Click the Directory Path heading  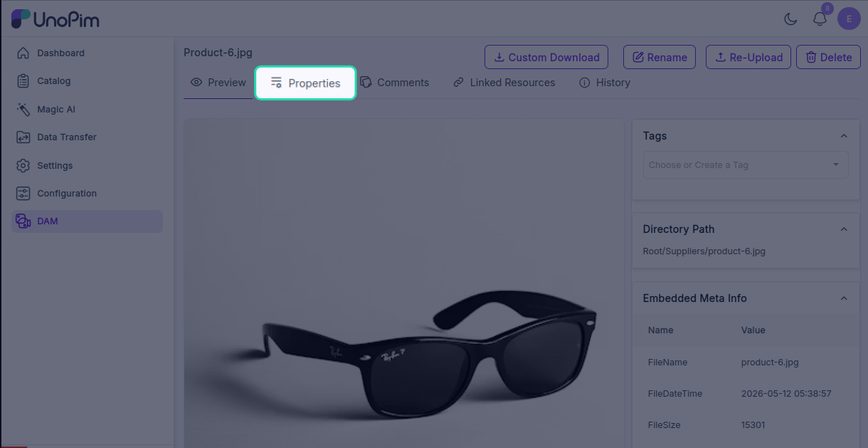tap(679, 229)
